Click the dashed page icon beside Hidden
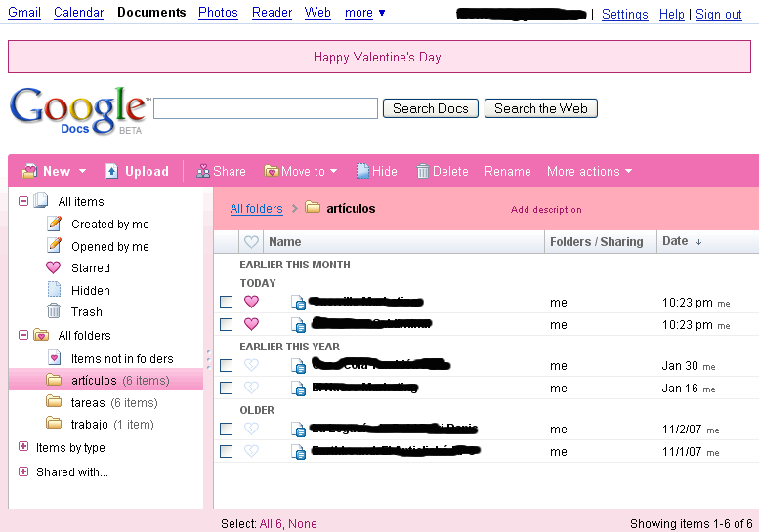Screen dimensions: 759x532 pos(54,290)
